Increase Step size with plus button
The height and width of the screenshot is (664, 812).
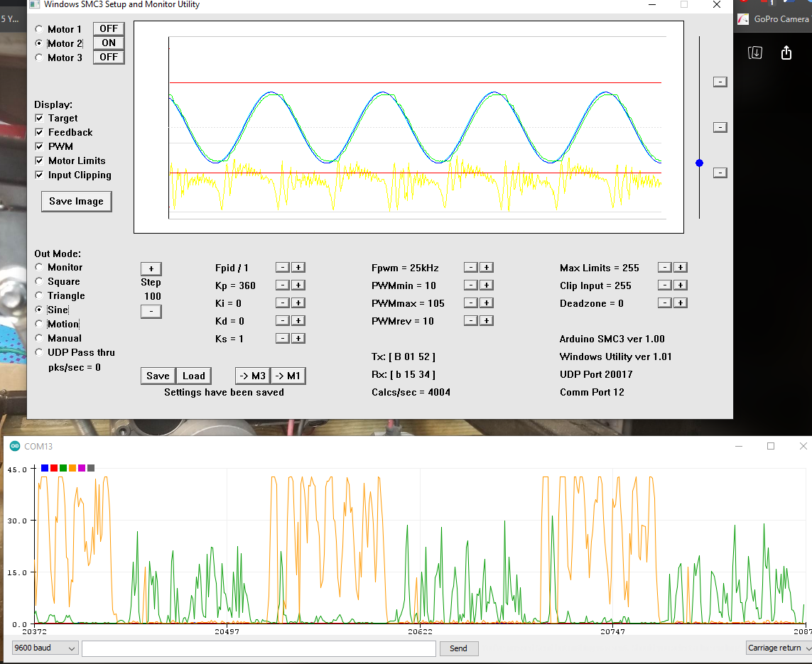[151, 268]
